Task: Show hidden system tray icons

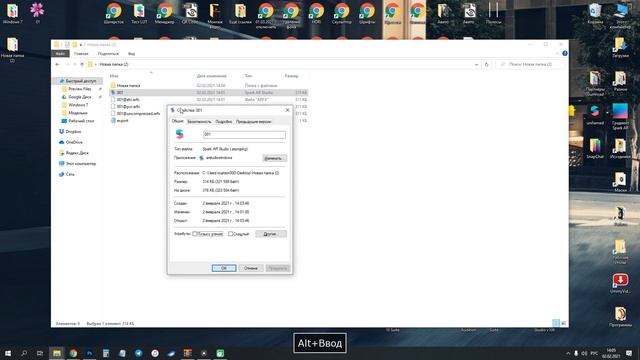Action: pos(568,353)
